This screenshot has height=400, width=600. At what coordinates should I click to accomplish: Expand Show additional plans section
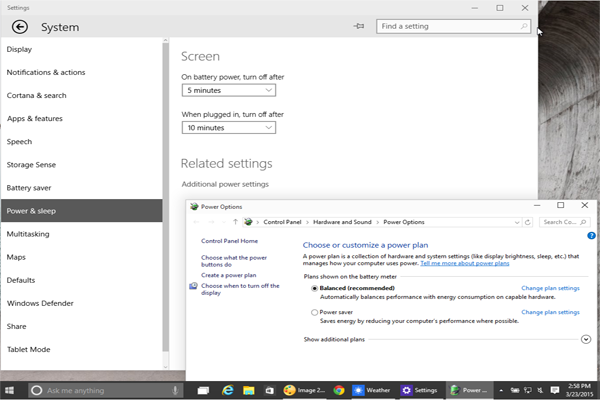tap(585, 339)
